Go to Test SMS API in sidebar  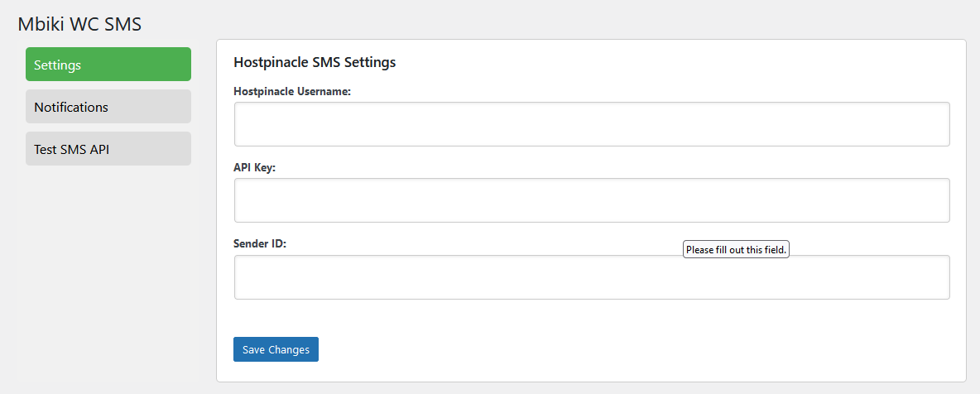(108, 149)
